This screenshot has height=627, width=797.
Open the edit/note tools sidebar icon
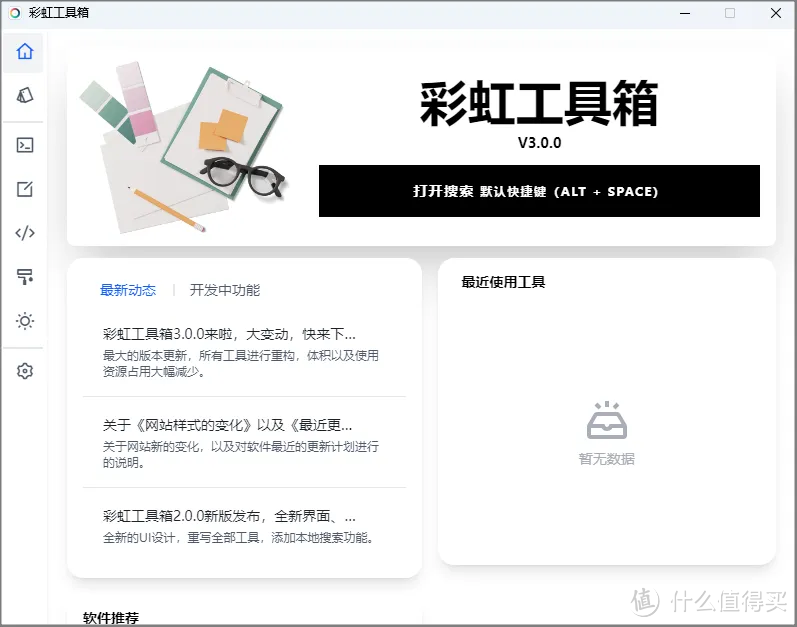coord(24,189)
